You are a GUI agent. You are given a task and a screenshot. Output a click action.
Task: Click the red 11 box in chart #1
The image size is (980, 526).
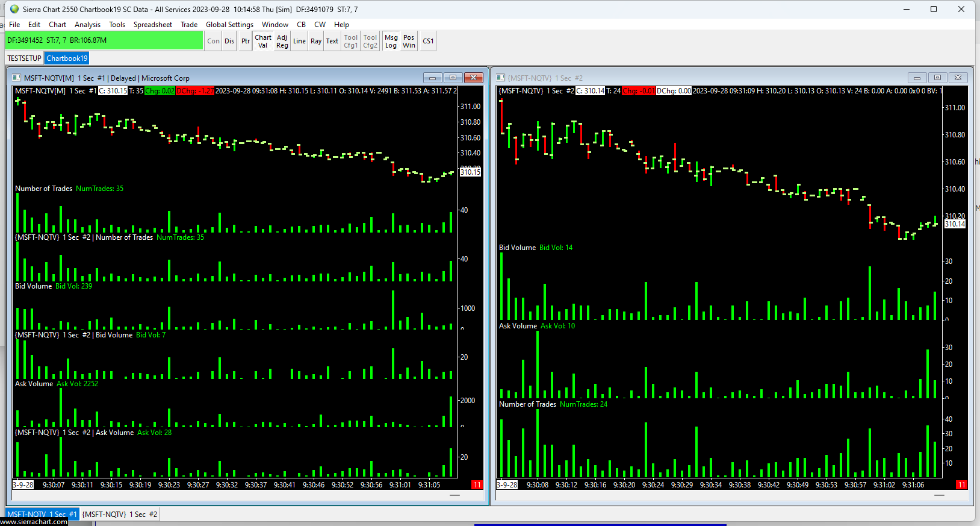(477, 485)
